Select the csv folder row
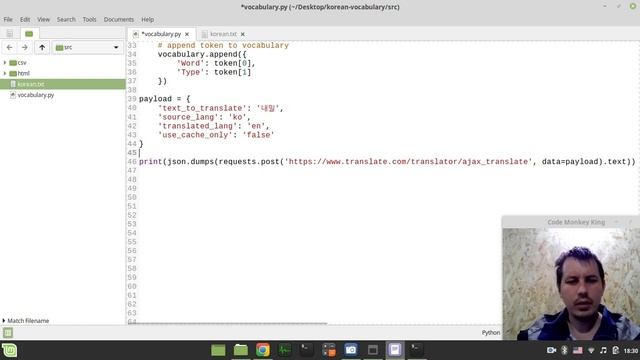The image size is (640, 360). tap(62, 62)
